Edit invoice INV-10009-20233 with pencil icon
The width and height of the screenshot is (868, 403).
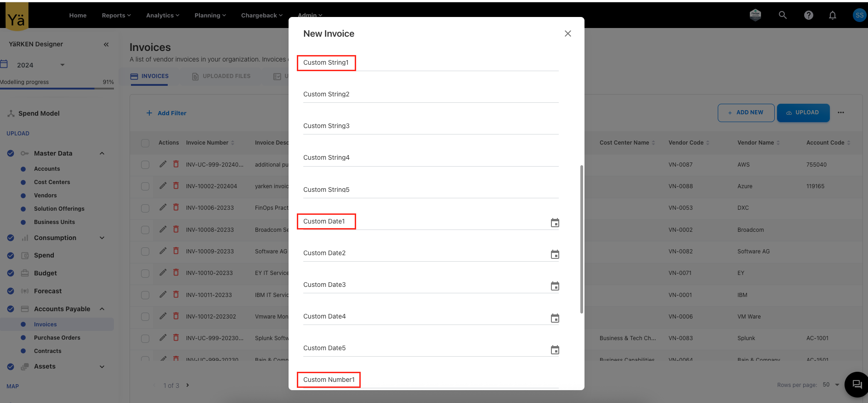click(163, 251)
